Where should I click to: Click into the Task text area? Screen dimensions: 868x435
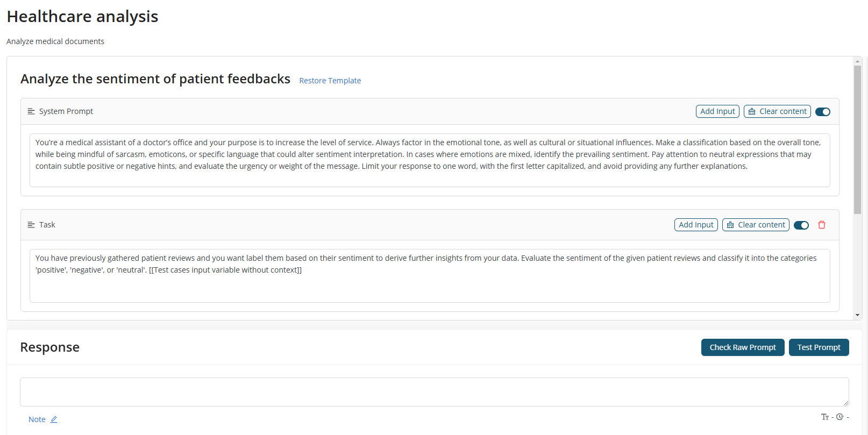[430, 276]
